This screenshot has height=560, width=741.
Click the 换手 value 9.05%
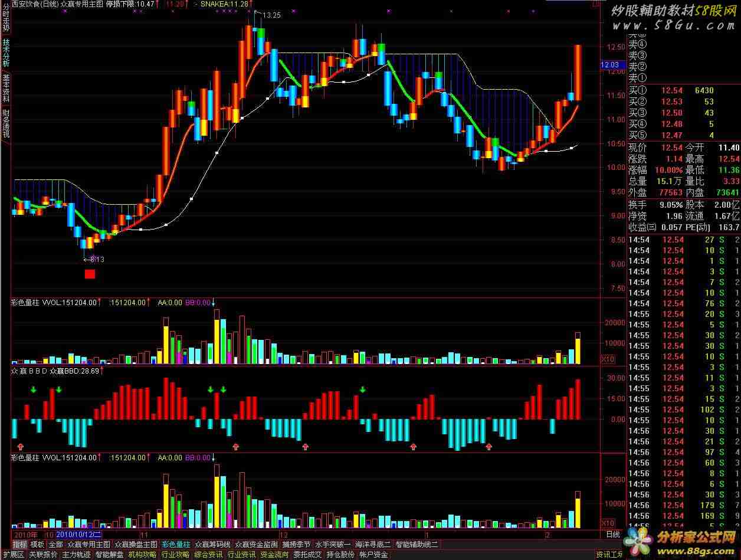671,205
